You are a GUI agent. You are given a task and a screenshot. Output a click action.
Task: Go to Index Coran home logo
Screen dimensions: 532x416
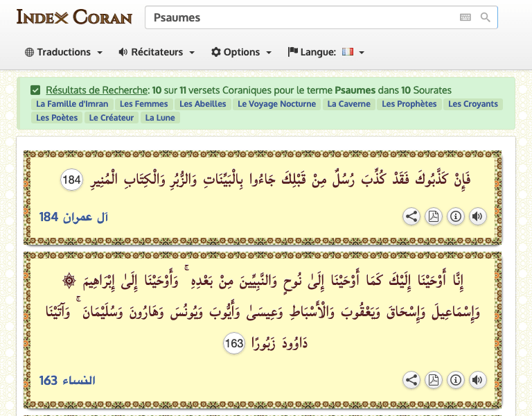(x=74, y=17)
